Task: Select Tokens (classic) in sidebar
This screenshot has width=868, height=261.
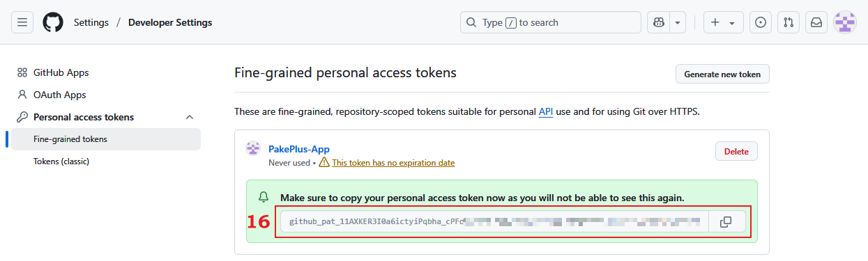Action: pos(61,161)
